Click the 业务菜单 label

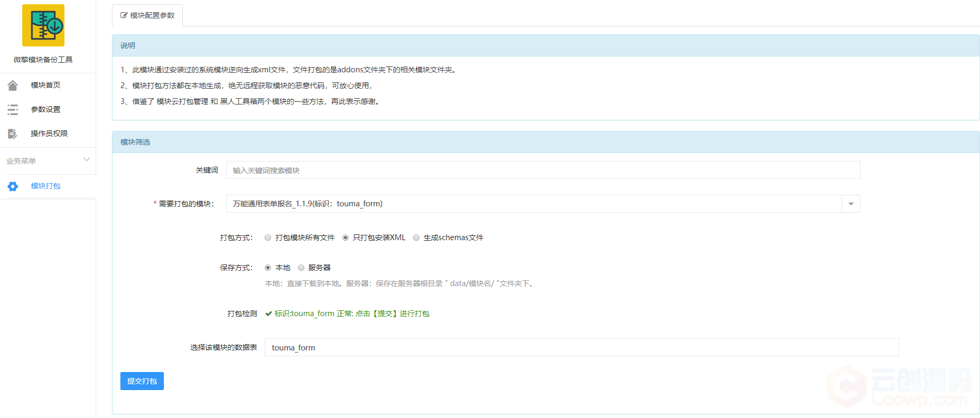pos(21,161)
